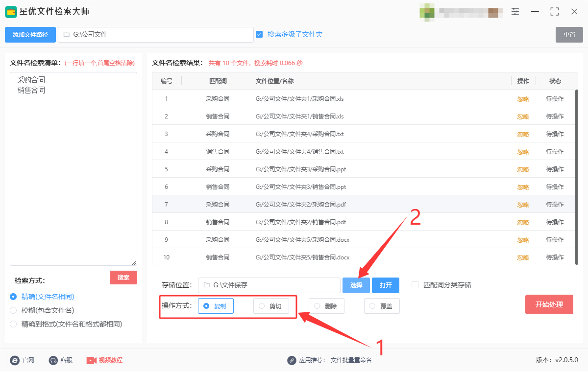Open the 视频教程 video tutorial icon
The image size is (588, 372).
92,360
